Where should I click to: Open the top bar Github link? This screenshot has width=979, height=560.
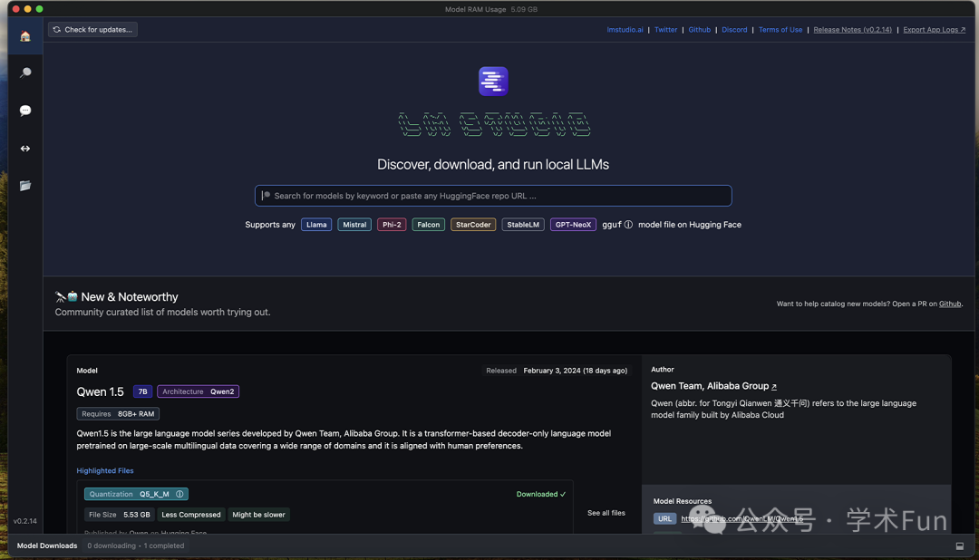tap(699, 29)
